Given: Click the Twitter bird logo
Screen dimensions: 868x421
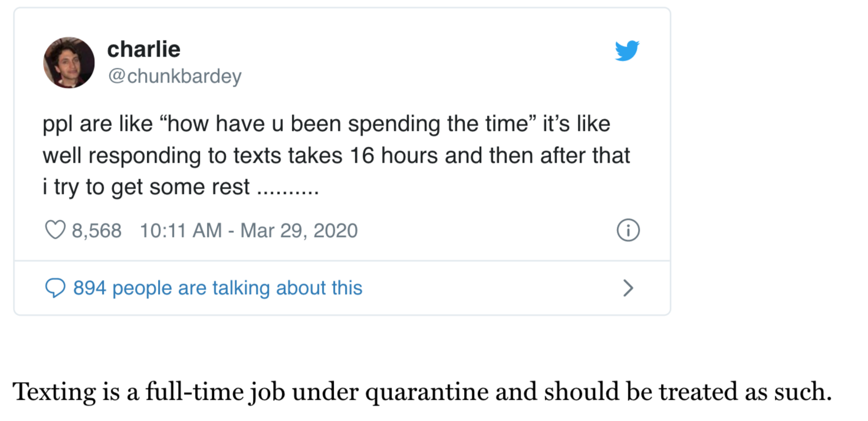Looking at the screenshot, I should [x=627, y=51].
